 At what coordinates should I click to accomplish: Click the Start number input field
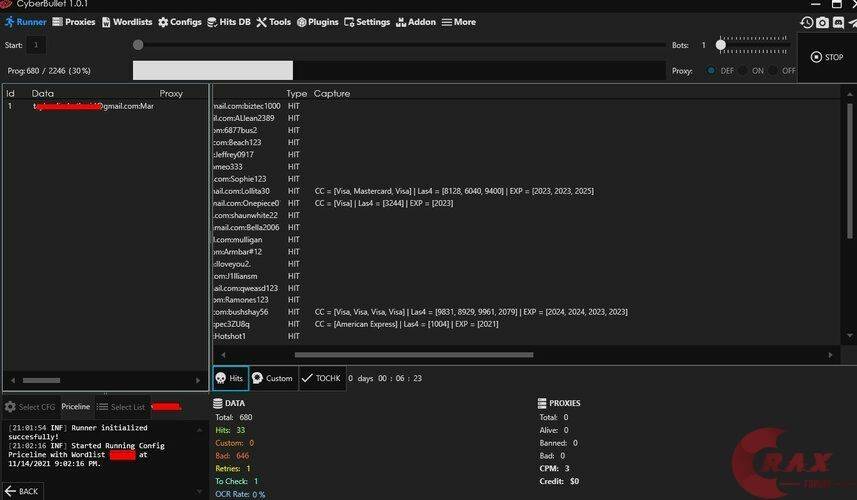[37, 45]
